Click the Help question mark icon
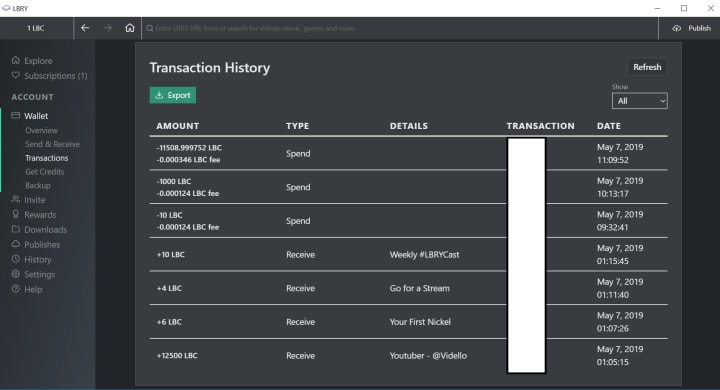This screenshot has height=390, width=720. (x=16, y=289)
